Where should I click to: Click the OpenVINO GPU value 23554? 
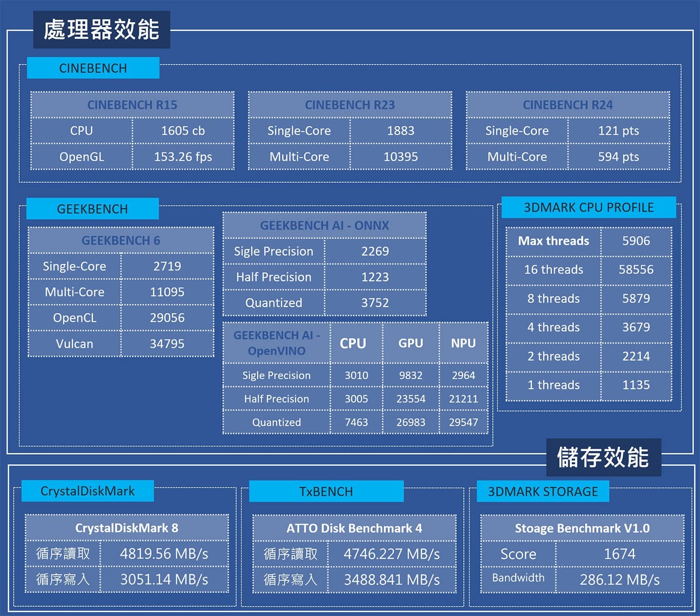point(411,399)
